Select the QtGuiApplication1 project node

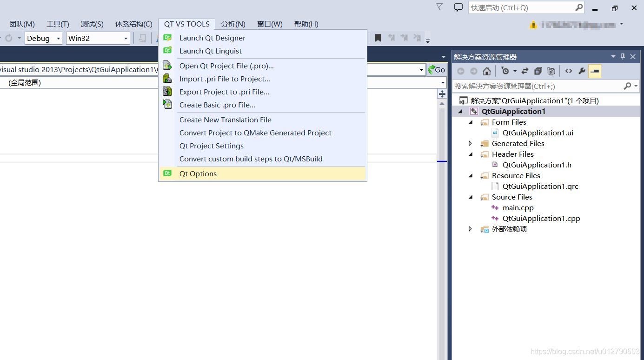pos(513,112)
